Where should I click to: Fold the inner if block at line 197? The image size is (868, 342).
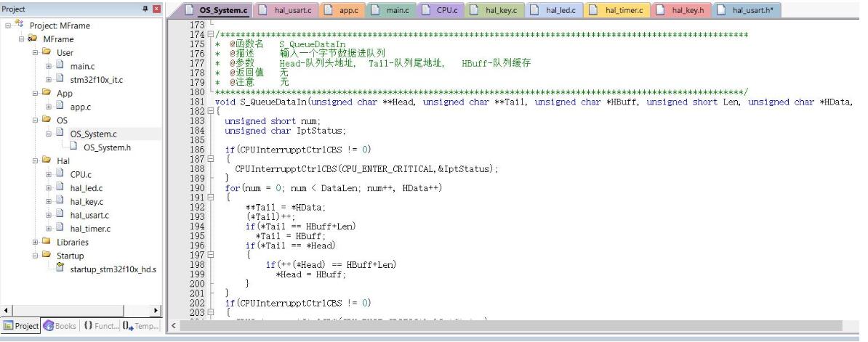click(210, 255)
